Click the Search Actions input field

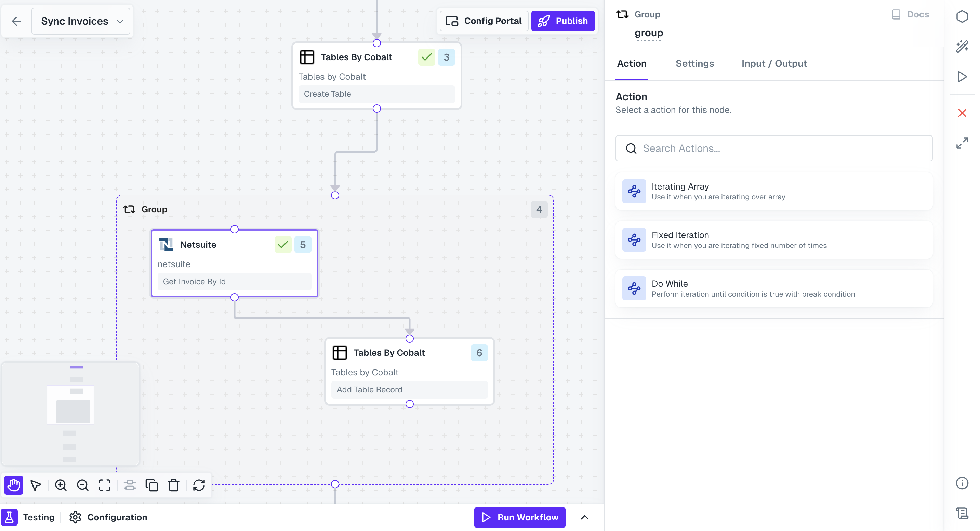(773, 148)
